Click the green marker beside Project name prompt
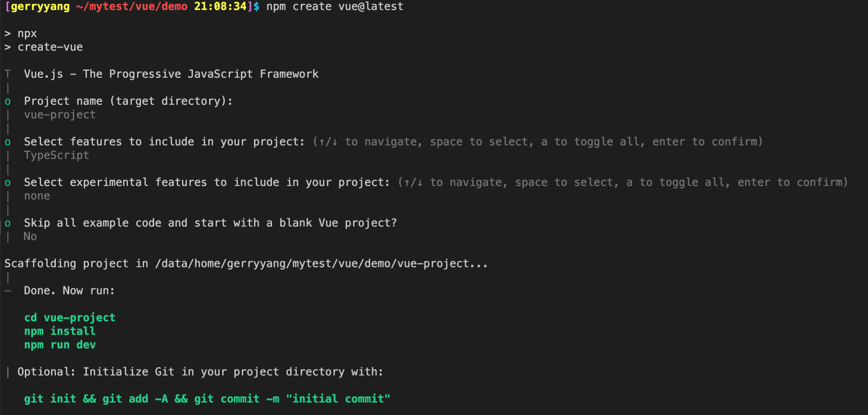Image resolution: width=868 pixels, height=415 pixels. pos(7,102)
